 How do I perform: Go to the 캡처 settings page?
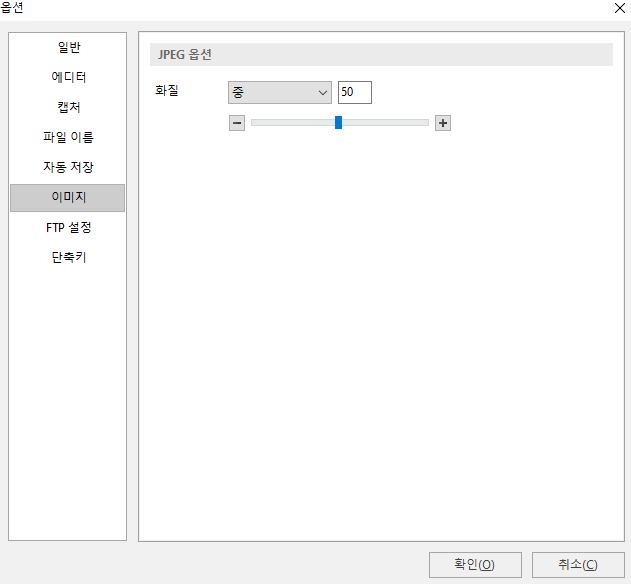68,107
